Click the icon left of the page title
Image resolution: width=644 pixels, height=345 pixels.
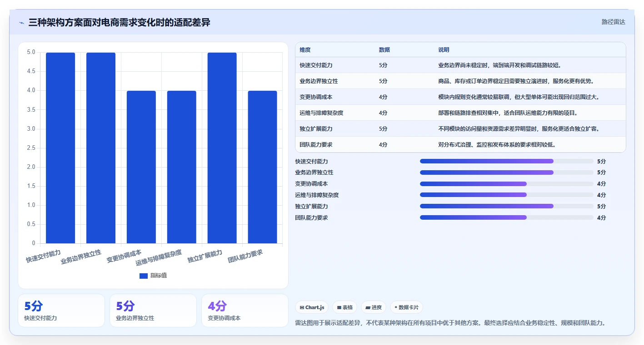[22, 23]
